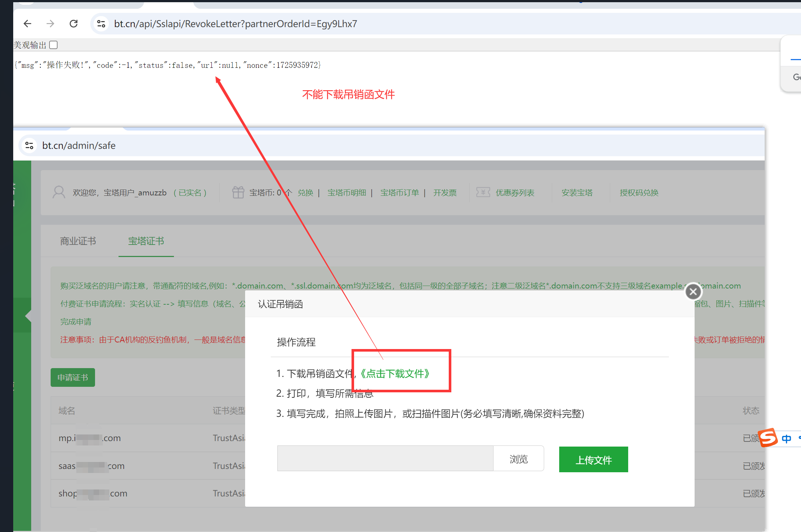Open the 兑换 link
This screenshot has height=532, width=801.
[305, 192]
